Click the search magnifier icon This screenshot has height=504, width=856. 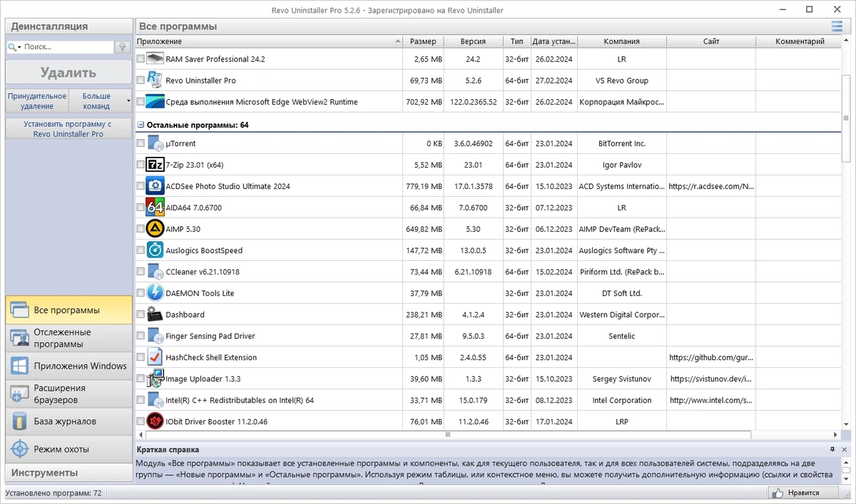[13, 47]
